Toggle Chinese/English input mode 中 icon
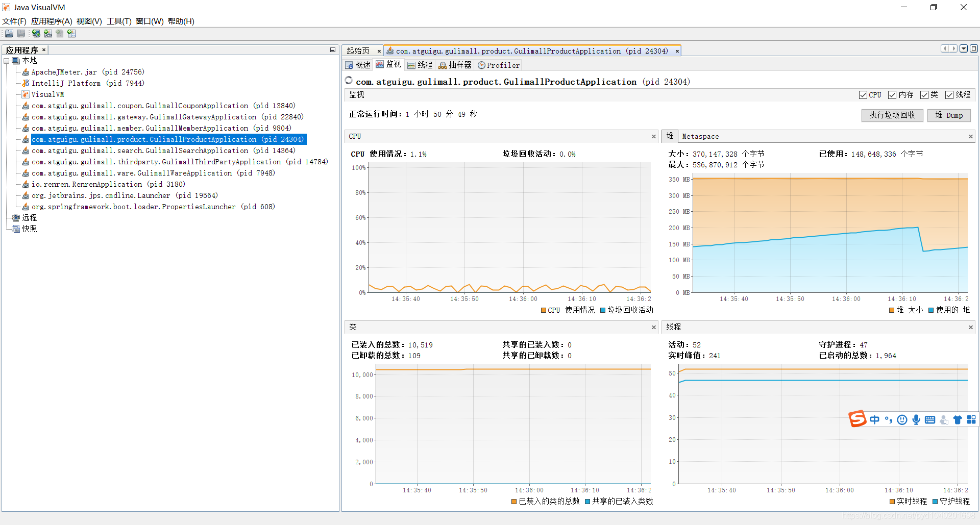 875,419
